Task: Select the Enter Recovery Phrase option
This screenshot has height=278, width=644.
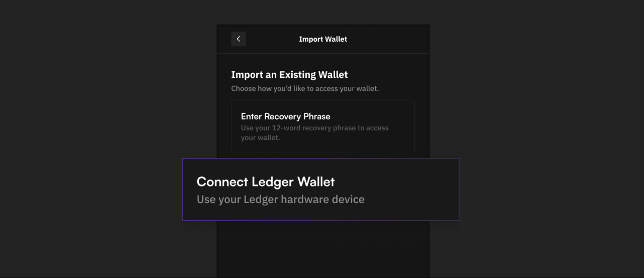Action: pos(323,126)
